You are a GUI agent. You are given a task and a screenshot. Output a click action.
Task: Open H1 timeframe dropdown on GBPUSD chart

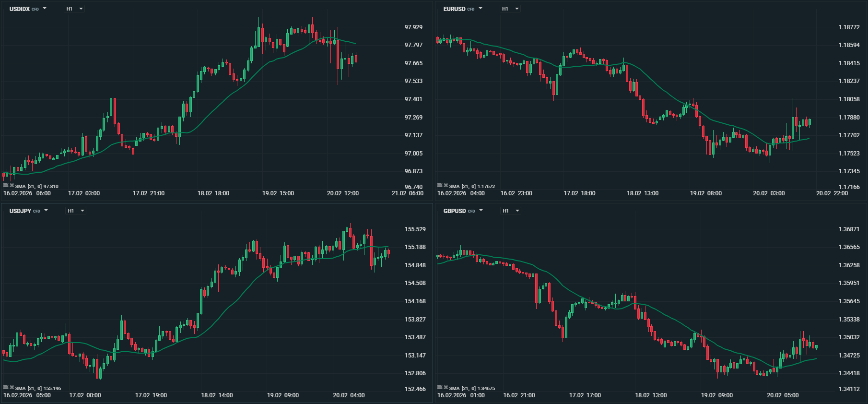(x=511, y=211)
